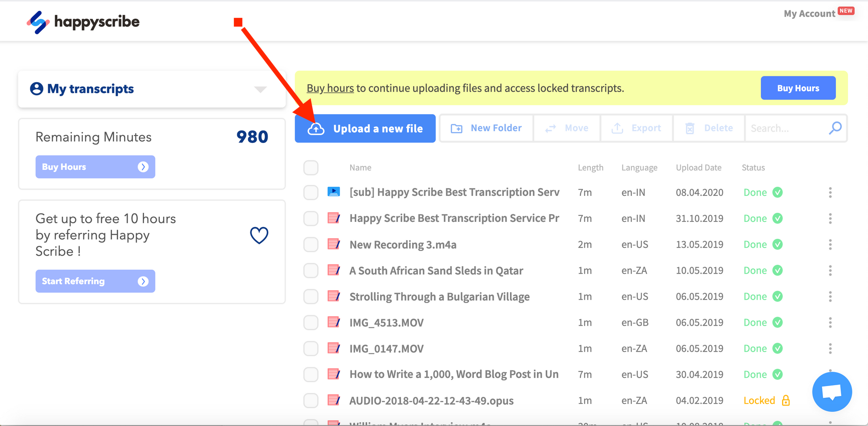Image resolution: width=868 pixels, height=426 pixels.
Task: Open options menu for A South African Sand Sleds
Action: coord(830,271)
